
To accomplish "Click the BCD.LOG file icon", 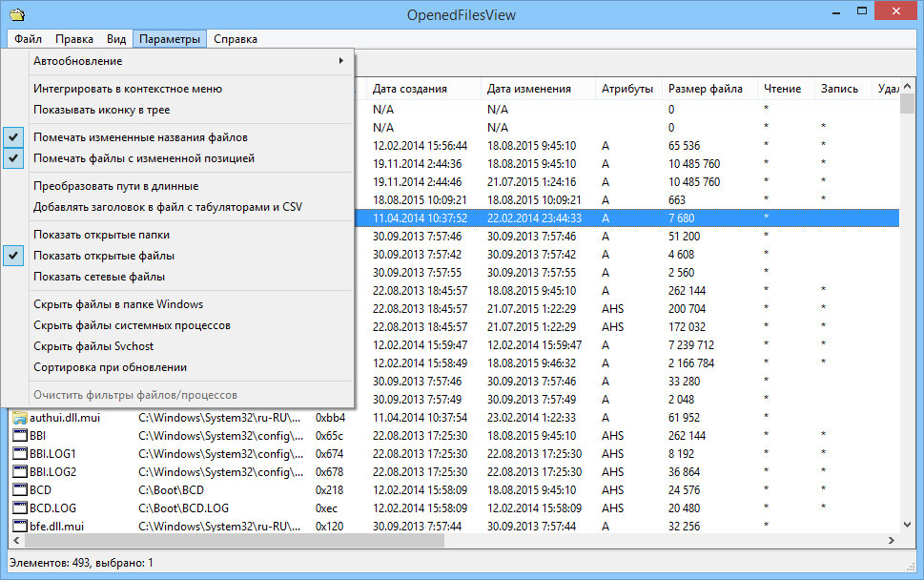I will [20, 508].
